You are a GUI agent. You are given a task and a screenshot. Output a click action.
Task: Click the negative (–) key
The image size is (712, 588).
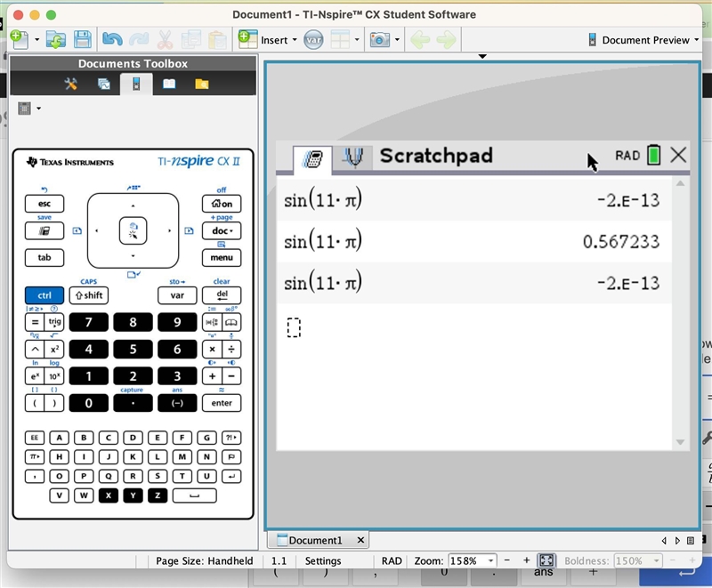177,403
